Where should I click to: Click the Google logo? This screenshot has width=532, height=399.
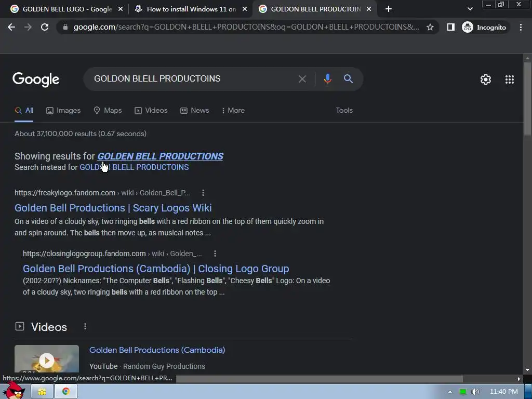pos(36,79)
